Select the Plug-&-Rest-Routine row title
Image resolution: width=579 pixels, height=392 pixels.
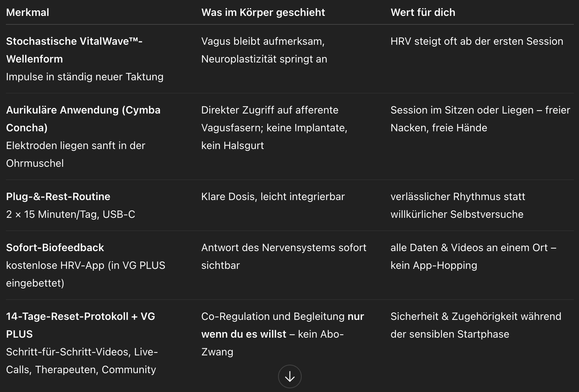58,196
